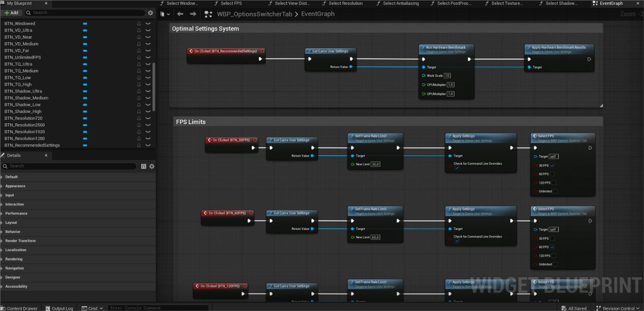Expand the Render Transform category in Details
This screenshot has height=311, width=644.
pyautogui.click(x=2, y=241)
